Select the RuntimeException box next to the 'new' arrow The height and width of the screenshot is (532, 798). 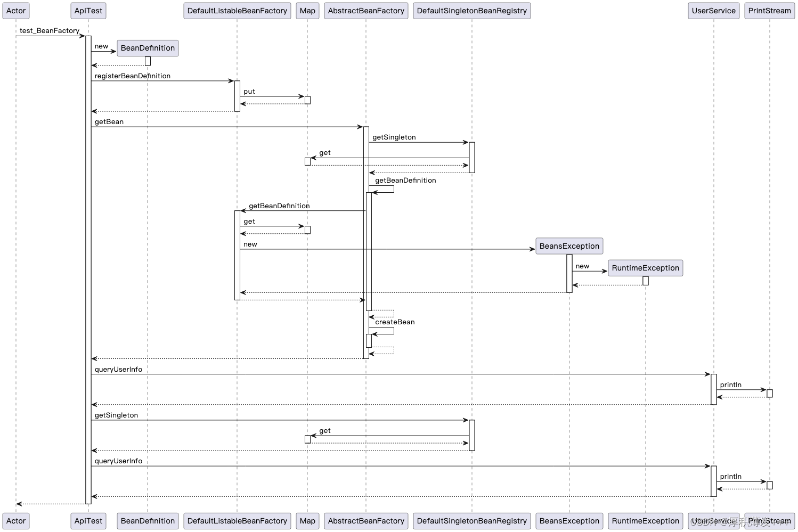tap(646, 268)
